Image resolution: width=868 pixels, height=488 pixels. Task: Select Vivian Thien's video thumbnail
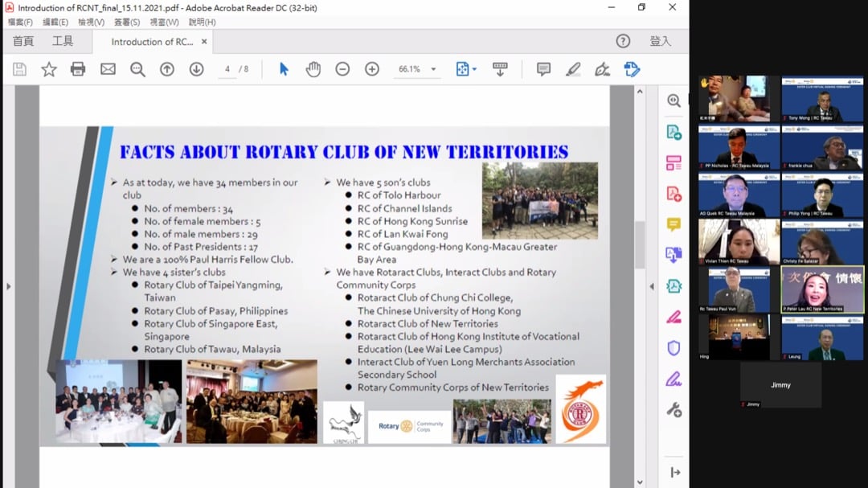pyautogui.click(x=739, y=242)
